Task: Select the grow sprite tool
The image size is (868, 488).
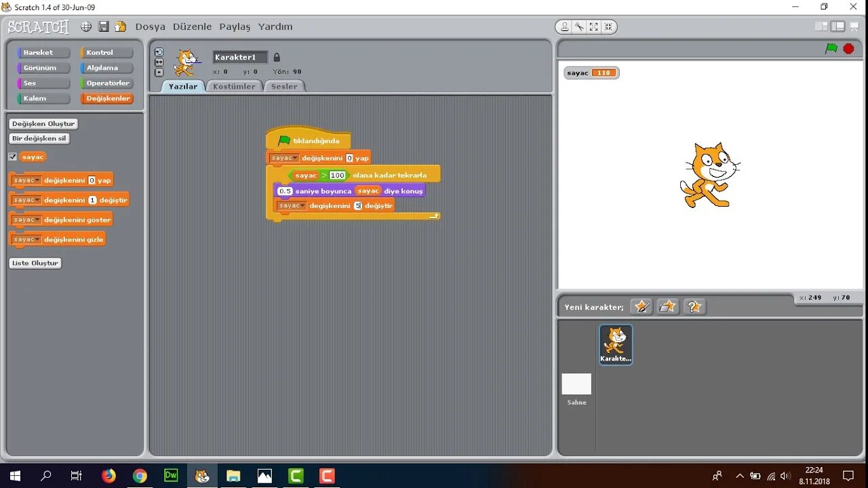Action: coord(594,26)
